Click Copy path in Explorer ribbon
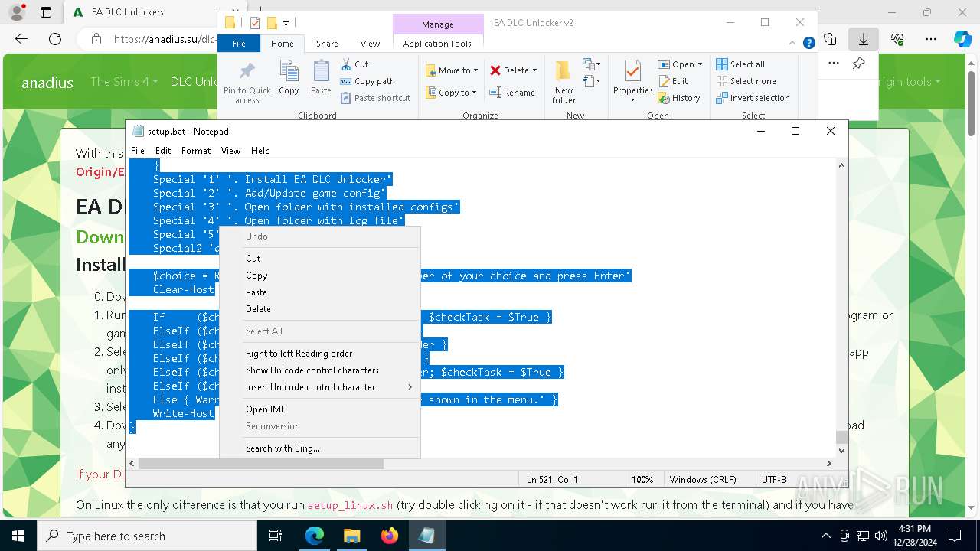The image size is (980, 551). [x=367, y=81]
